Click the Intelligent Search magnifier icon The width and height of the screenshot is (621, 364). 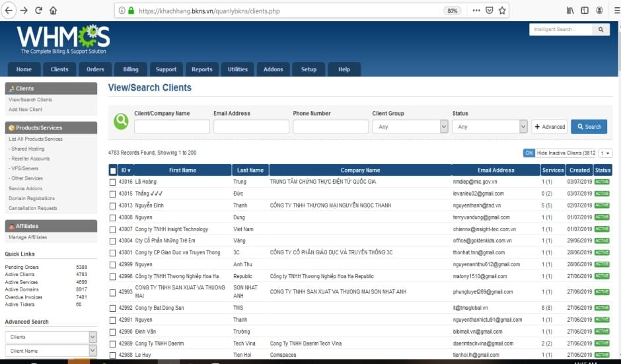tap(601, 30)
